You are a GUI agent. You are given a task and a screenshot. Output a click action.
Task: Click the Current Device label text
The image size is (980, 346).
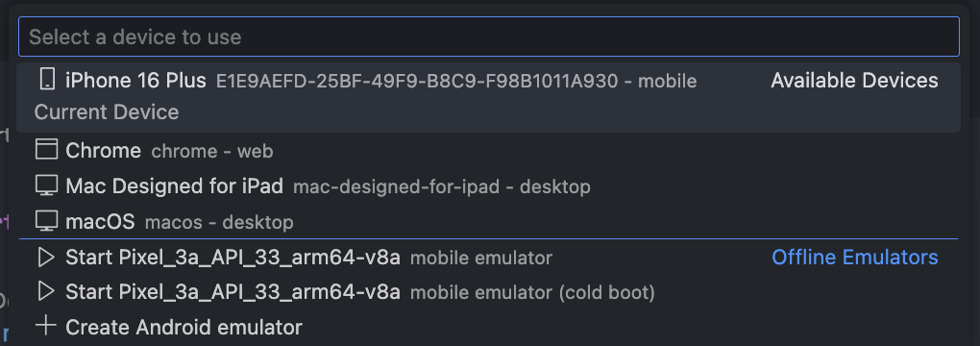(x=107, y=112)
